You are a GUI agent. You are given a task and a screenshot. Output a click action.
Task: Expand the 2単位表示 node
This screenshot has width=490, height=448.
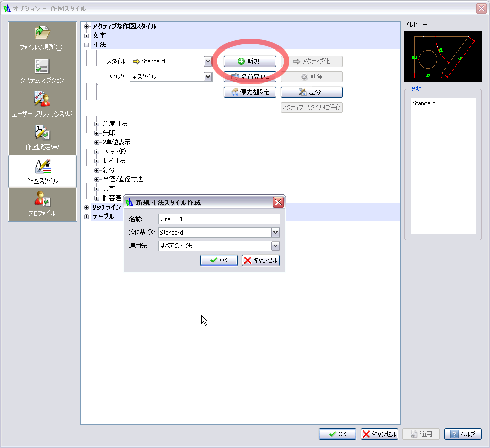[x=97, y=142]
